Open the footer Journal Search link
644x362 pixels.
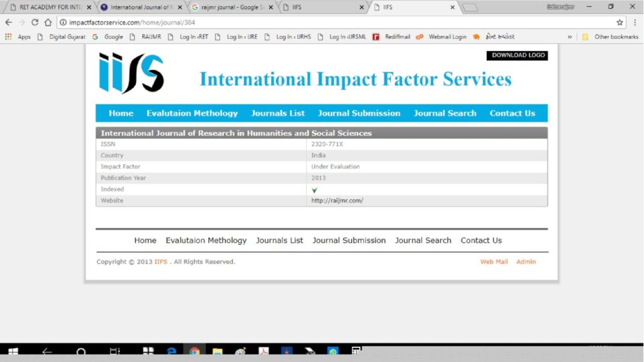point(423,240)
